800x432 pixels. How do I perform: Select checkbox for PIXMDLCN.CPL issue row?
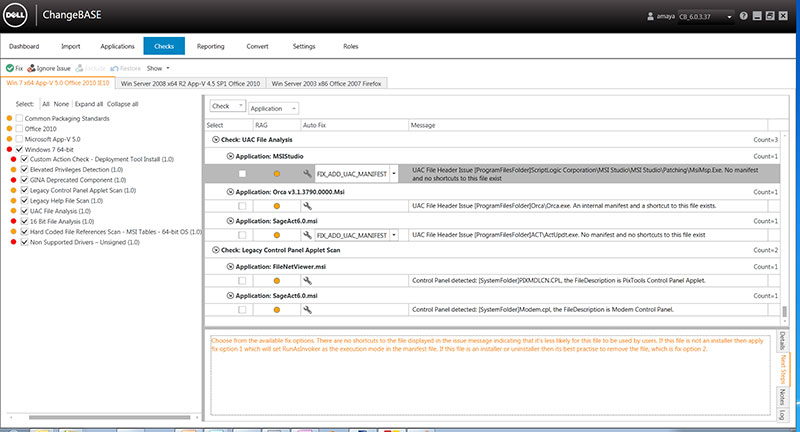click(242, 281)
